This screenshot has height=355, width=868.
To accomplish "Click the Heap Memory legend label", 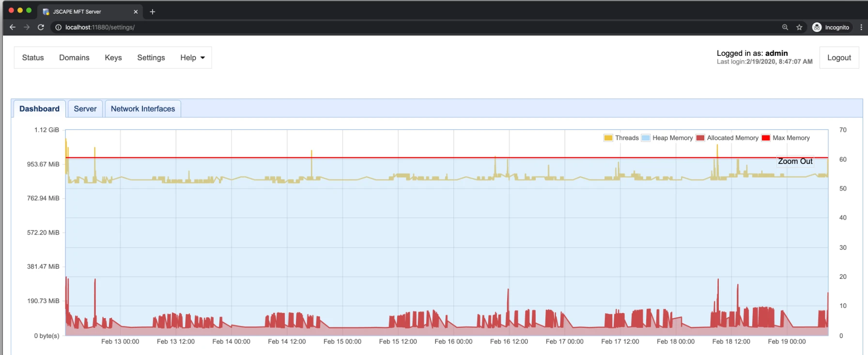I will 672,138.
